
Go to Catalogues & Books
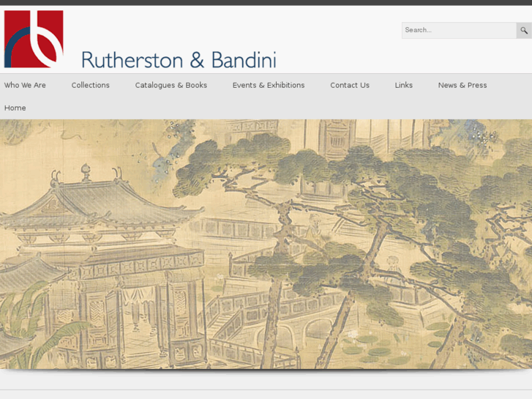coord(171,85)
